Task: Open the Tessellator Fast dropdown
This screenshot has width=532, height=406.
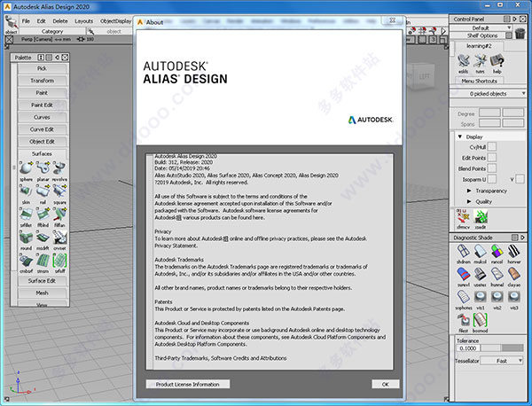Action: click(502, 361)
